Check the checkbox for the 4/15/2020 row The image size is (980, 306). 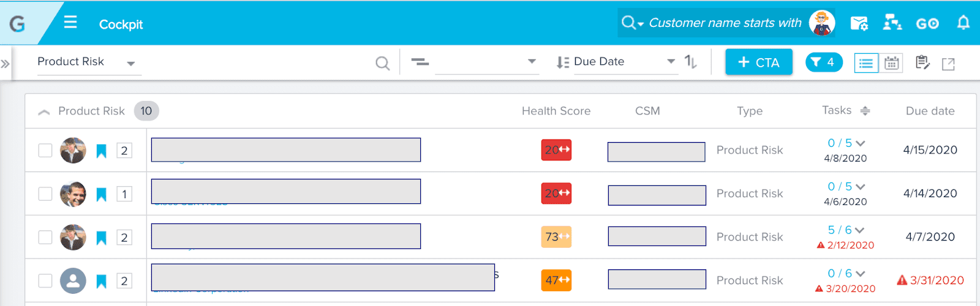45,150
